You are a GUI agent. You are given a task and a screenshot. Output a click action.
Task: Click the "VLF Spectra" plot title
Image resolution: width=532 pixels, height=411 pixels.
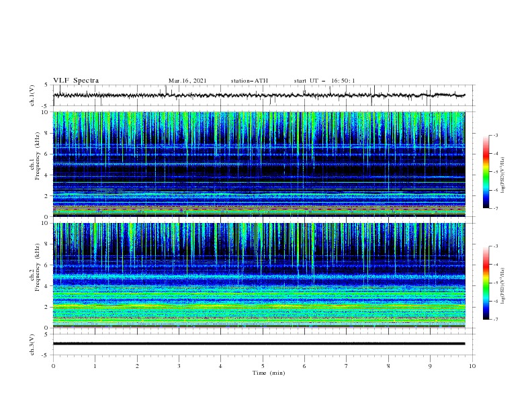(76, 81)
